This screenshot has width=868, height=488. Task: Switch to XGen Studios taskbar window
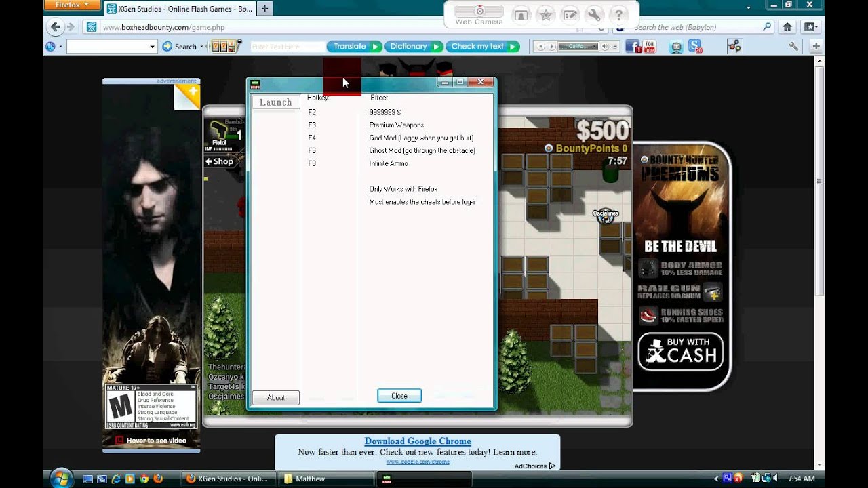[229, 479]
